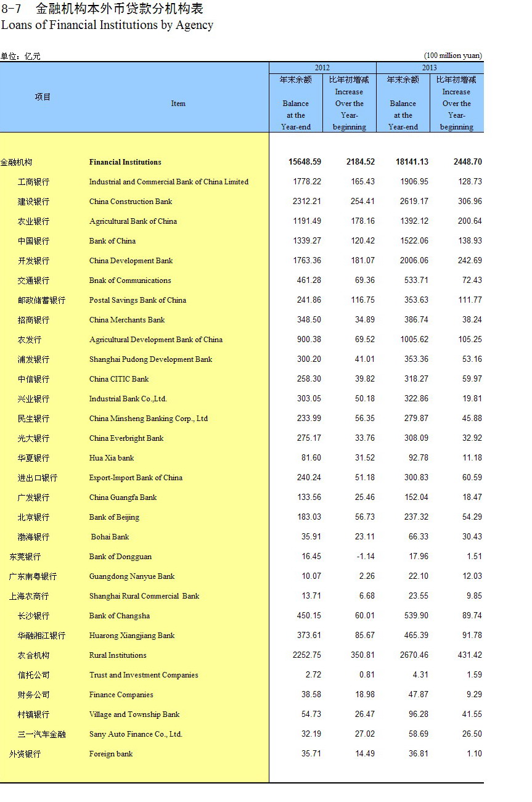Select 'Agricultural Bank of China' label
532x802 pixels.
click(x=133, y=221)
